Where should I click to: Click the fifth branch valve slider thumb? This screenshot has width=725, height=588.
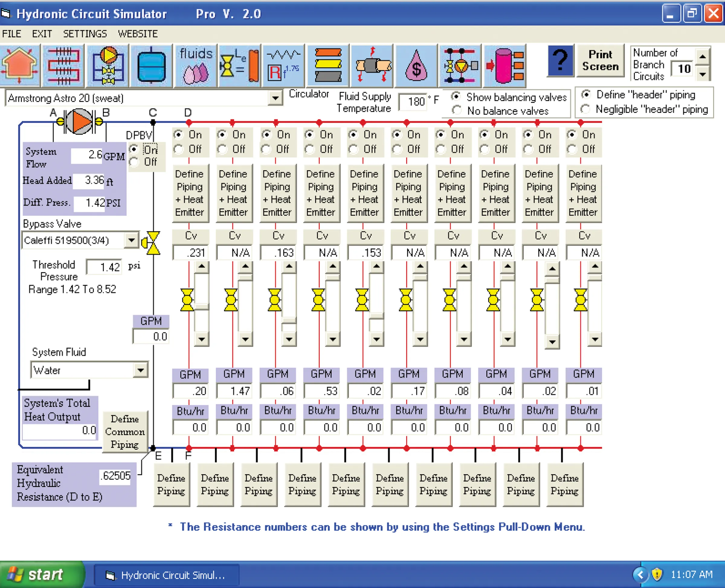click(x=377, y=316)
